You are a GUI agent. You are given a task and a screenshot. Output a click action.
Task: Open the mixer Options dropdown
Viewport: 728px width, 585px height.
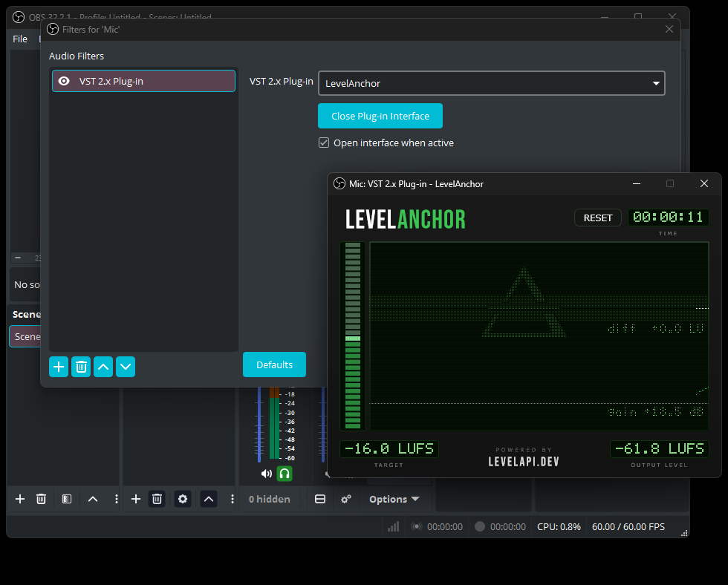click(x=394, y=499)
